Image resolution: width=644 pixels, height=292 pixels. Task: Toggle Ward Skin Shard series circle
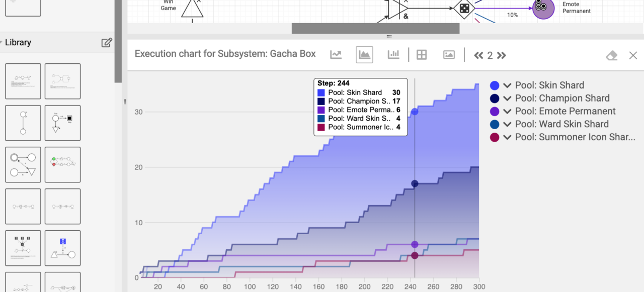click(x=495, y=124)
